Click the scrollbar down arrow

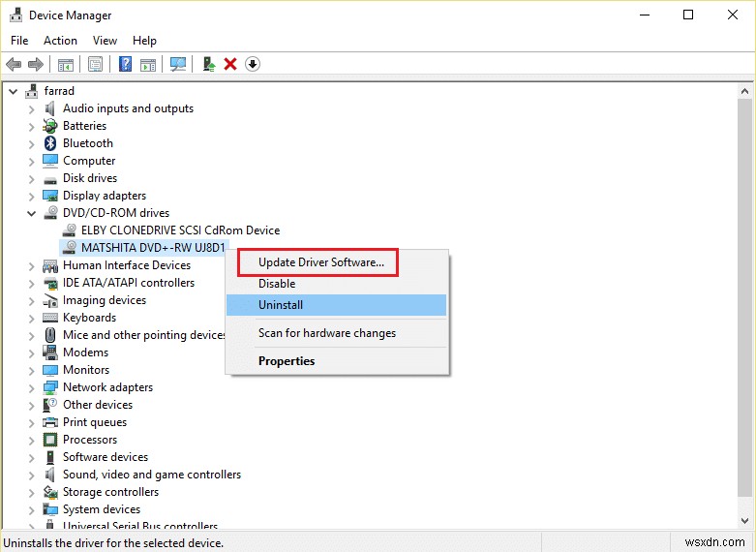744,521
